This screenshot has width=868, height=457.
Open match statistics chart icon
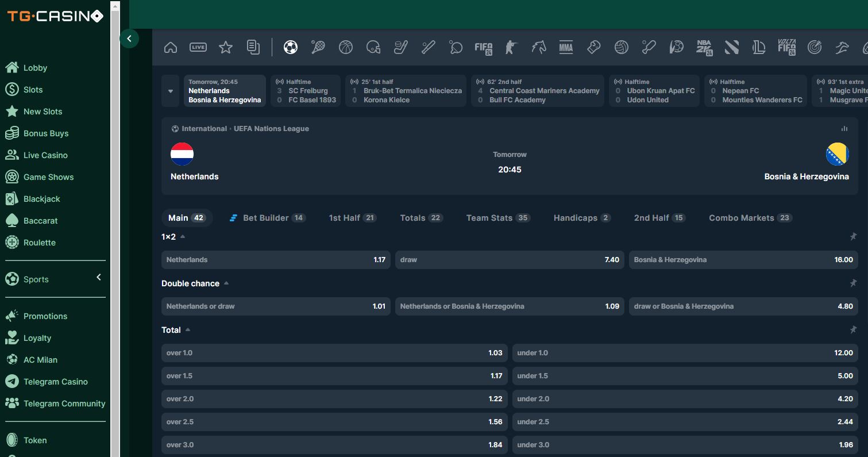[x=844, y=129]
